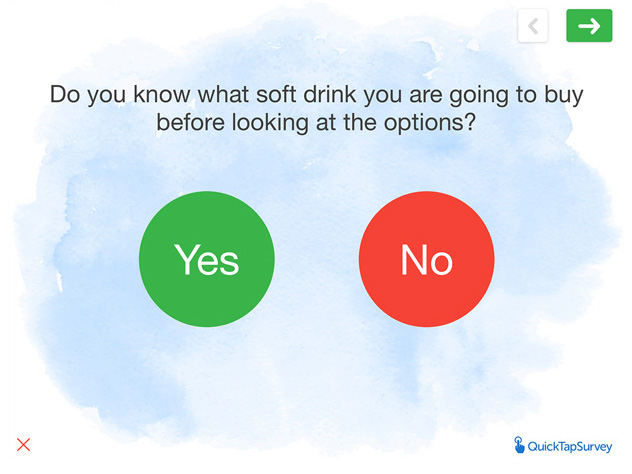Click the survey question text

[x=316, y=108]
